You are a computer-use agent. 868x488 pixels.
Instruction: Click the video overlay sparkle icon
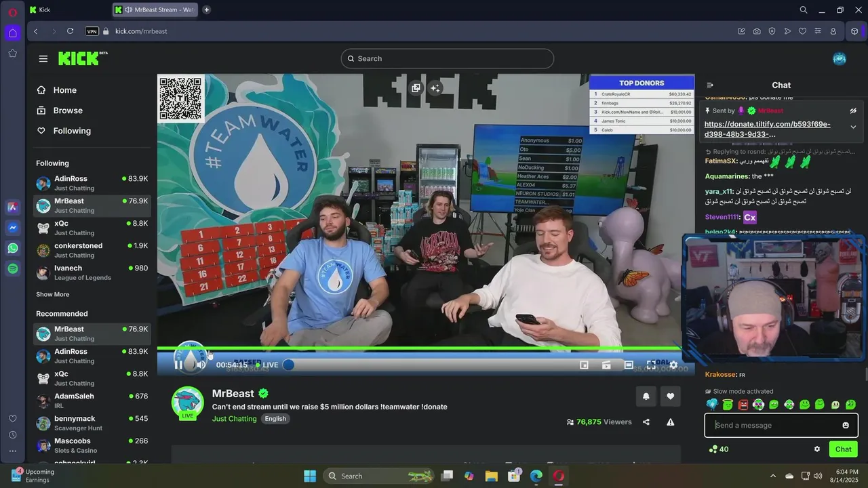(435, 88)
